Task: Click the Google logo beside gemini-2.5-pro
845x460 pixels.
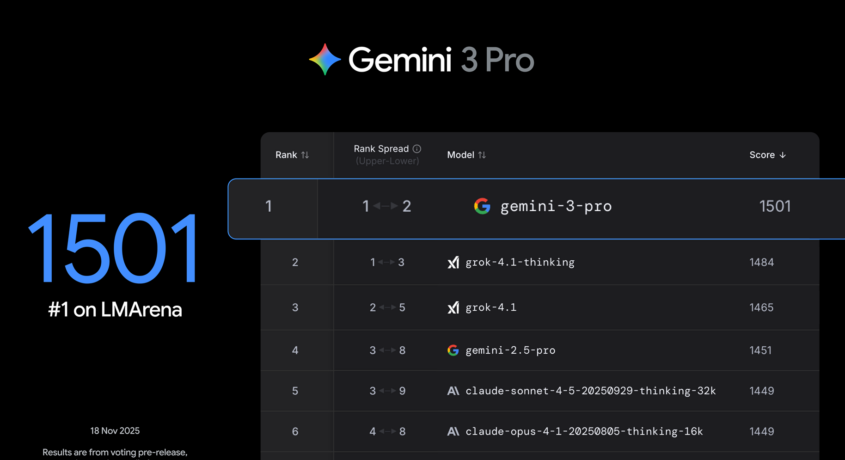Action: (x=453, y=351)
